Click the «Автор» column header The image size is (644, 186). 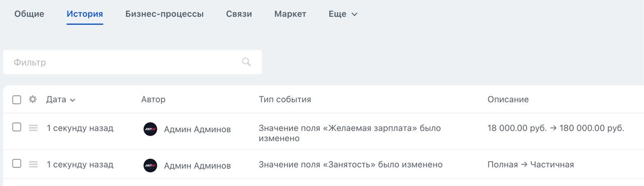click(153, 99)
